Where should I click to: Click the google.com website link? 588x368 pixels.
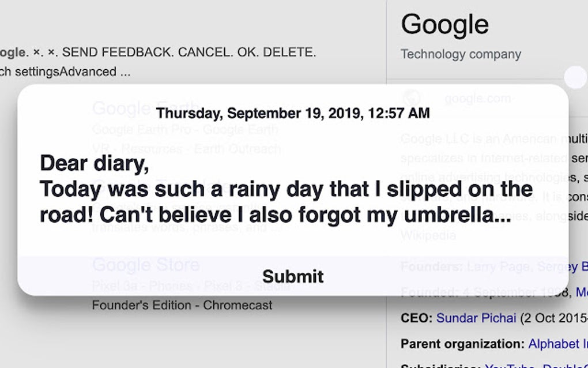pos(478,98)
